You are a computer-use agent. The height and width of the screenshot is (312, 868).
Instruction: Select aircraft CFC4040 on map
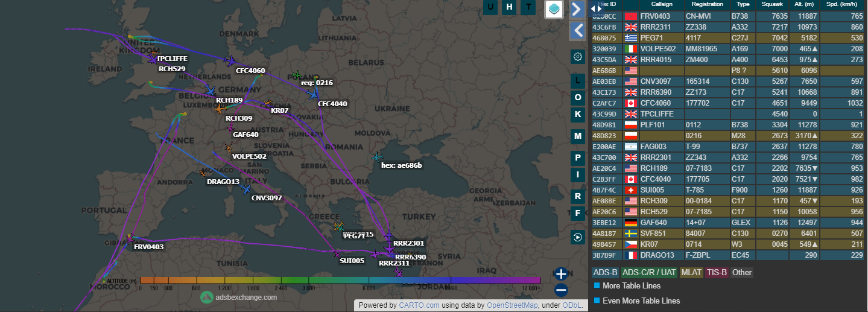click(x=312, y=94)
